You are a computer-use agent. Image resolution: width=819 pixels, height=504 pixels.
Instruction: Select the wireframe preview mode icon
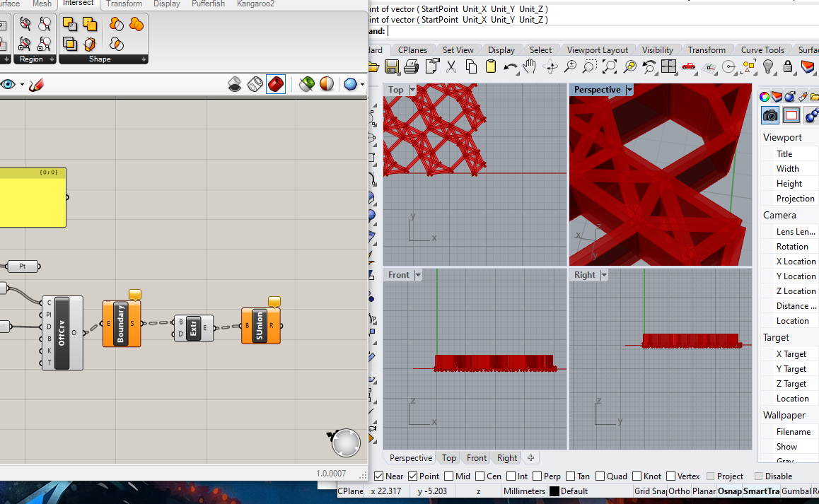[255, 84]
